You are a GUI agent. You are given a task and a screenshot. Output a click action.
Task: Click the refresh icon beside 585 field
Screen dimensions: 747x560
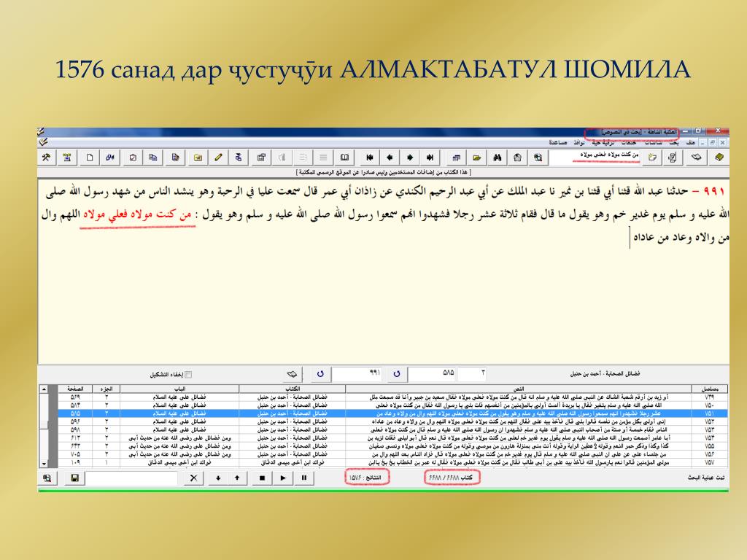(x=397, y=374)
